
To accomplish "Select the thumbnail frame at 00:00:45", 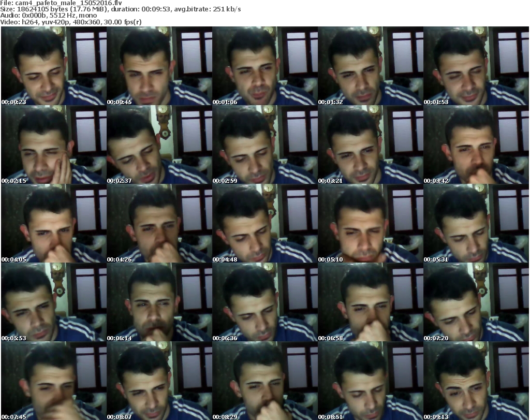I will click(159, 66).
